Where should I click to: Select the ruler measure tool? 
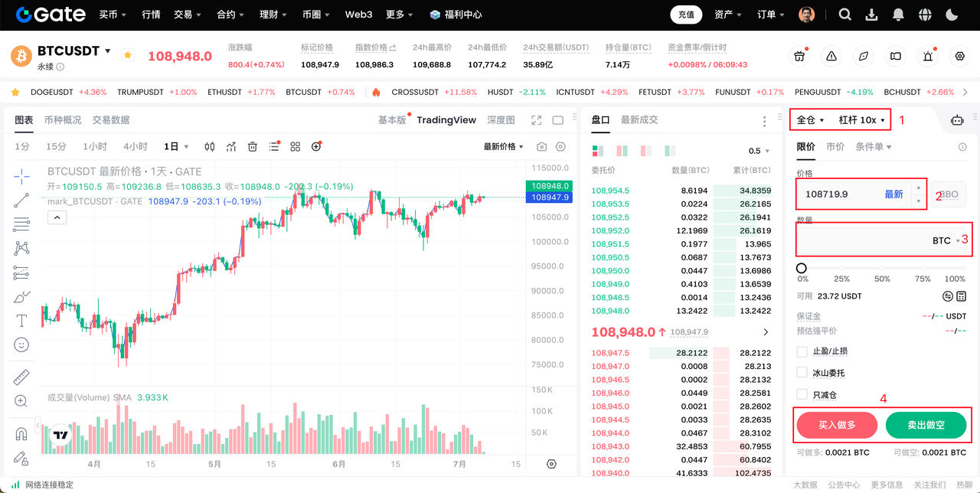pyautogui.click(x=21, y=377)
